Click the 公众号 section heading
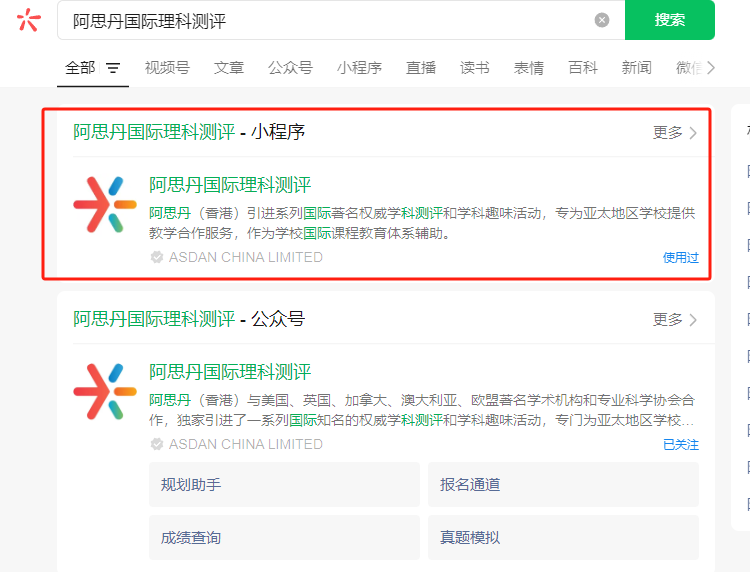The height and width of the screenshot is (572, 750). coord(189,319)
